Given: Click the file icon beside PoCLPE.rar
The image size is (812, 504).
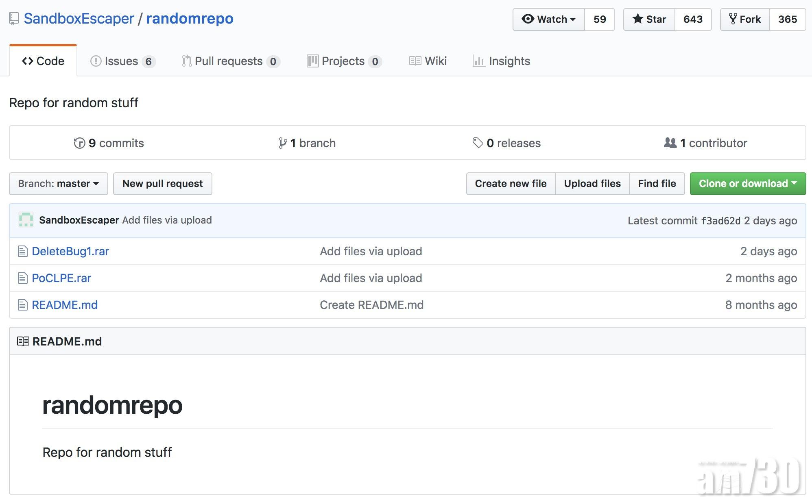Looking at the screenshot, I should click(23, 278).
